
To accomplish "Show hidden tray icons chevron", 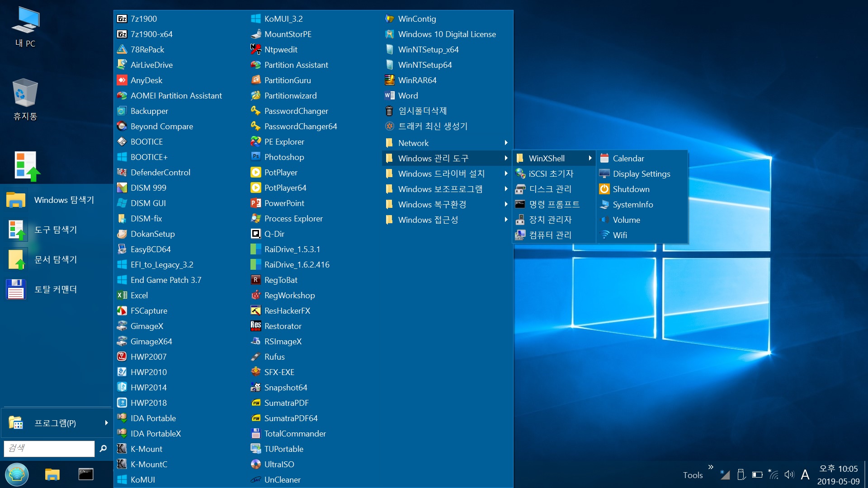I will pos(711,467).
